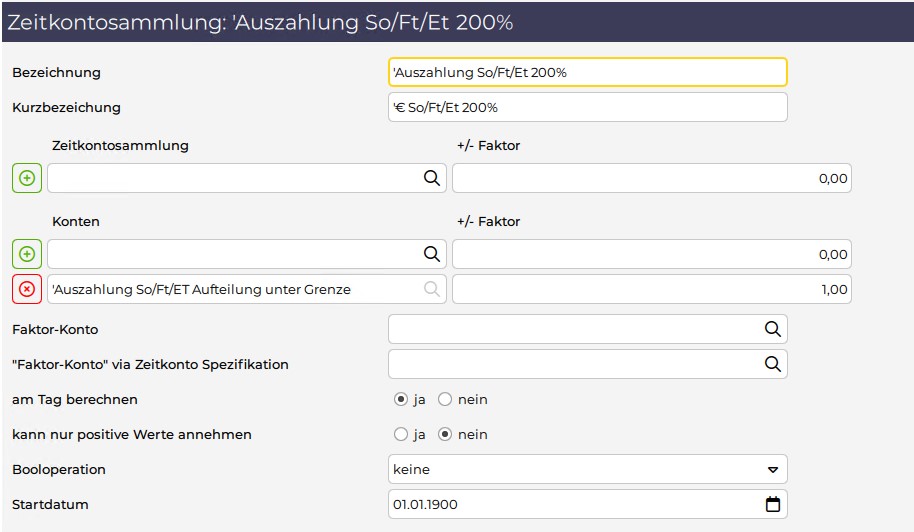Click Zeitkontosammlung Faktor field showing 0,00
The image size is (914, 532).
click(x=652, y=178)
